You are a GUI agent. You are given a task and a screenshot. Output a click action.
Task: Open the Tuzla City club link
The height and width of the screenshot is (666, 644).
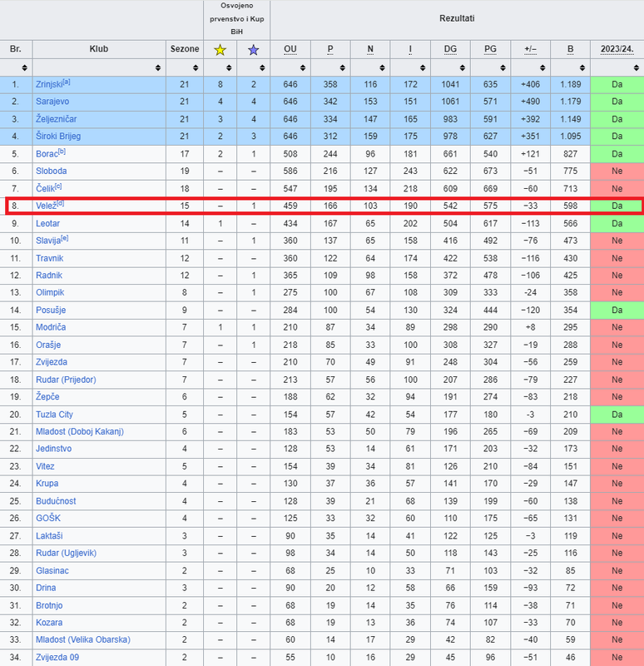pos(54,415)
